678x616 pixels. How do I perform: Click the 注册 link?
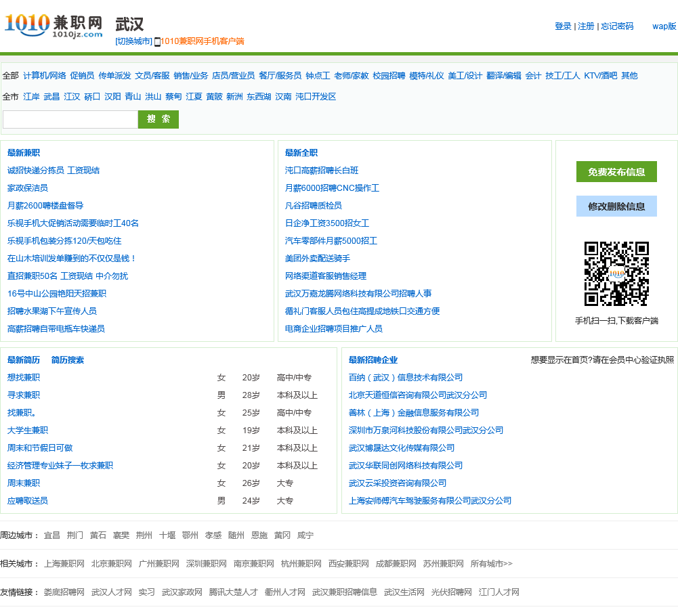click(x=586, y=26)
